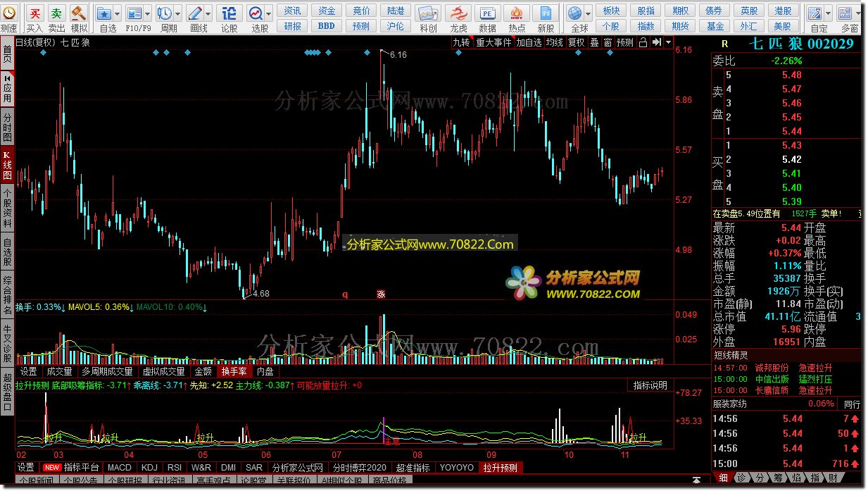Click the 板块 sectors button

point(612,11)
